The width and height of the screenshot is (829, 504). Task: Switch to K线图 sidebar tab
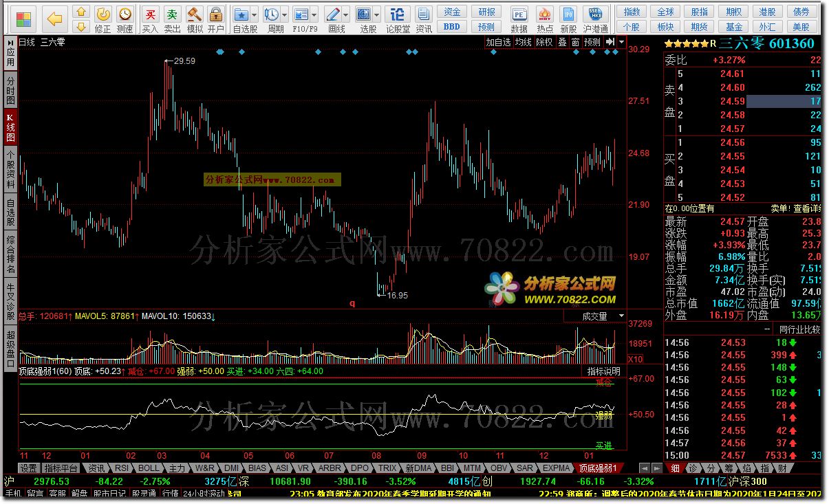pos(10,127)
